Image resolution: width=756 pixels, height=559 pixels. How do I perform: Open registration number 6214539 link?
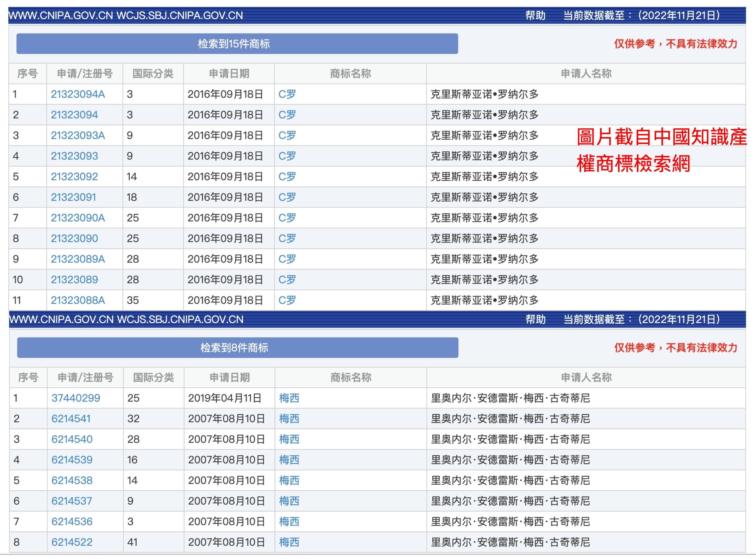(72, 460)
